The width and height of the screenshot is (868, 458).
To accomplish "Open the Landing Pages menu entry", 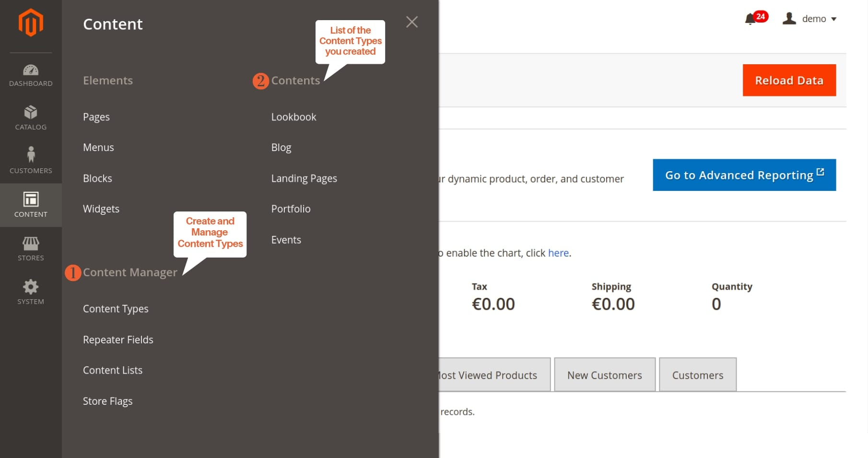I will (x=304, y=178).
